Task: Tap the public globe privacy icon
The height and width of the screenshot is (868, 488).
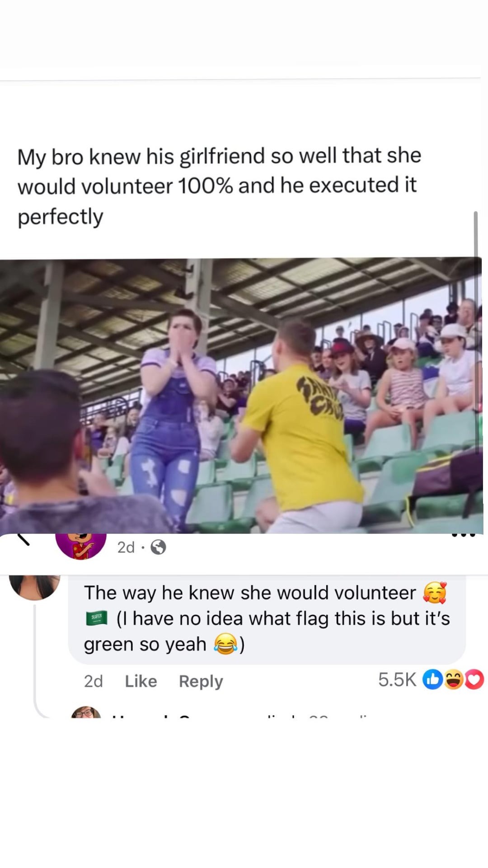Action: (x=158, y=548)
